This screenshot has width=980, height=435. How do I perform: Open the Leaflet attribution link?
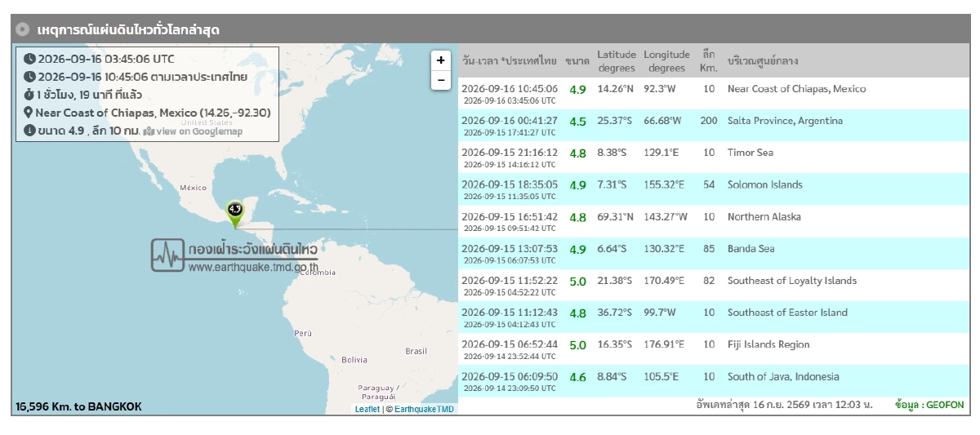[367, 409]
